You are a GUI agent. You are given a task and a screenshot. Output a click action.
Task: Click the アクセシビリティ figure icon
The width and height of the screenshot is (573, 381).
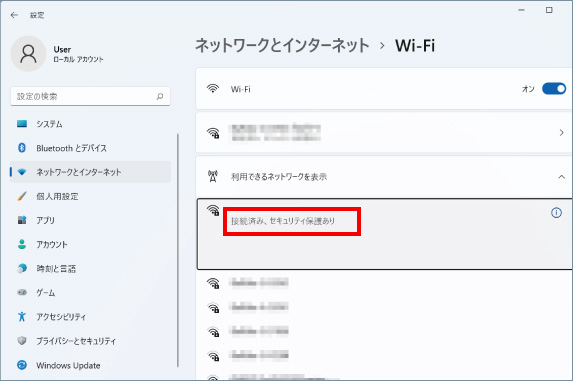click(x=22, y=317)
